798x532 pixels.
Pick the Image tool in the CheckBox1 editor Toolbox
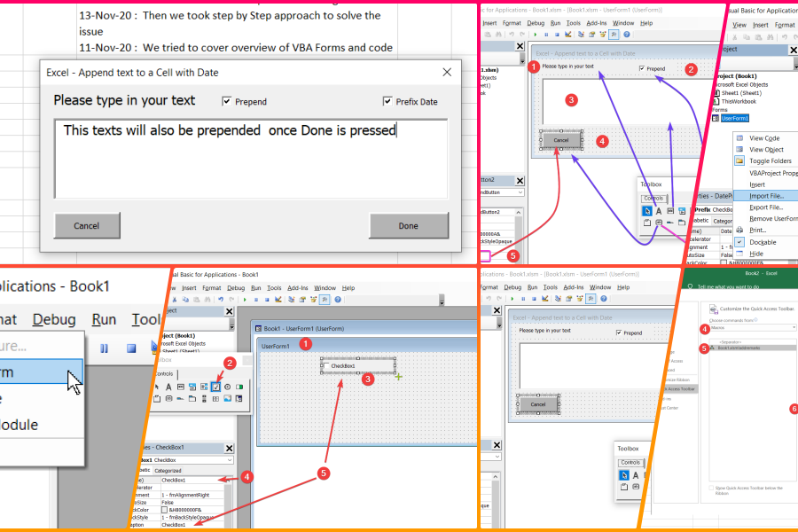tap(228, 399)
